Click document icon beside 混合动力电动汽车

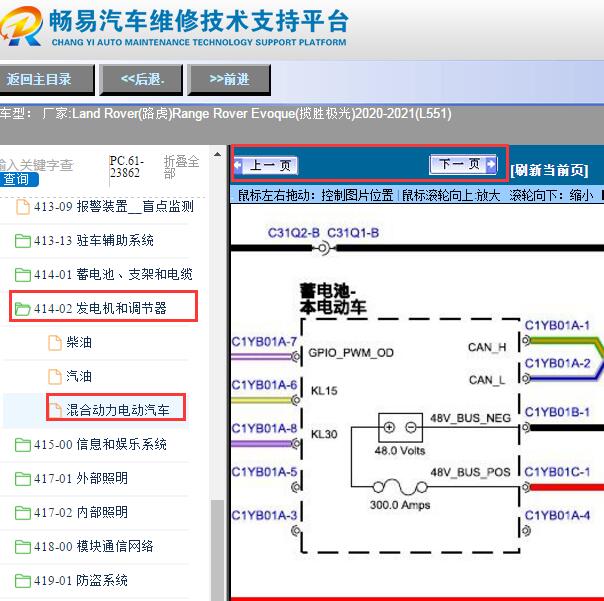(55, 411)
